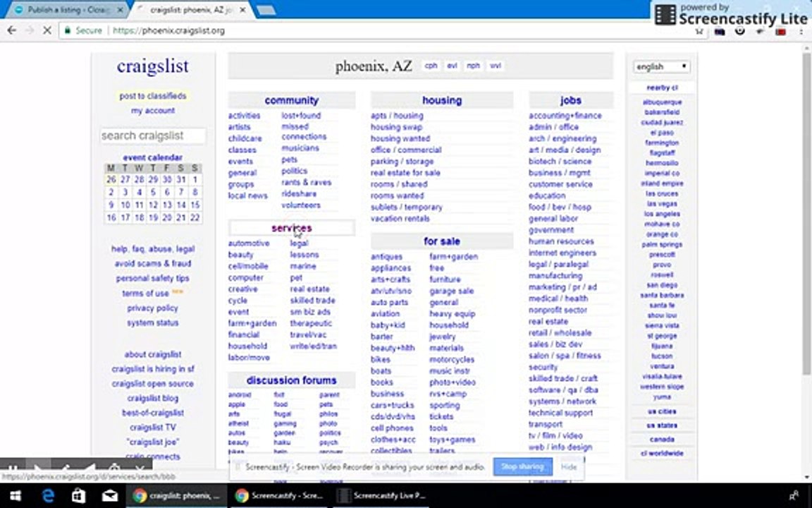Browse vacation rentals
The width and height of the screenshot is (812, 508).
pyautogui.click(x=400, y=218)
